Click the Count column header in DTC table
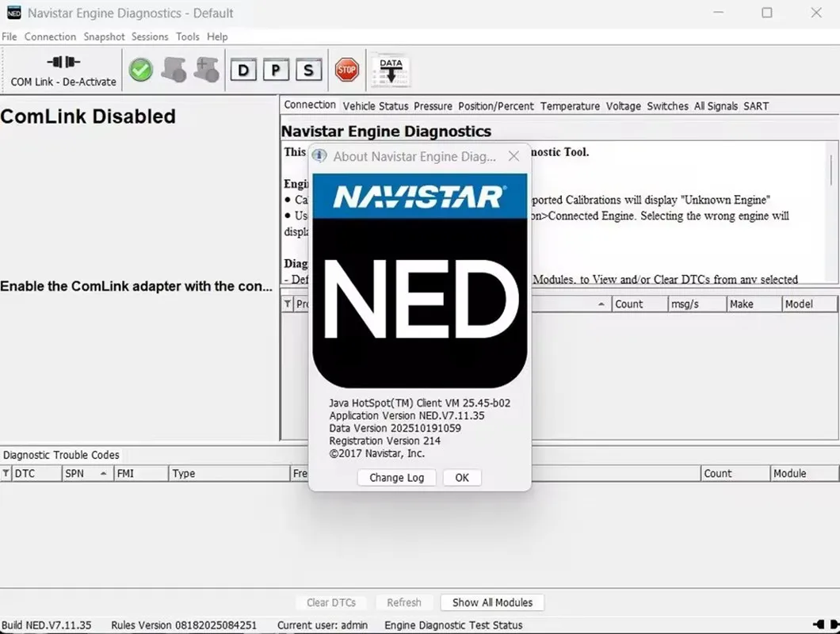Screen dimensions: 840x634 coord(735,473)
